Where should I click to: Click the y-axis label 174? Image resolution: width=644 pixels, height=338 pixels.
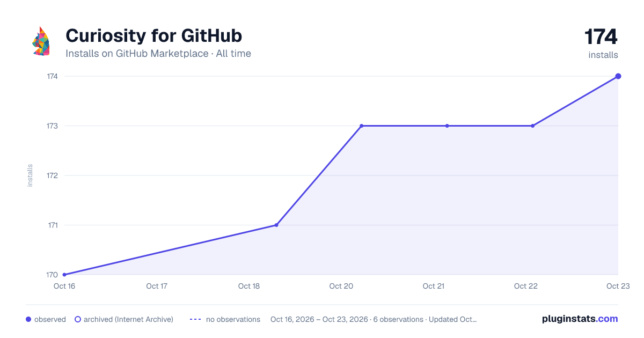52,76
